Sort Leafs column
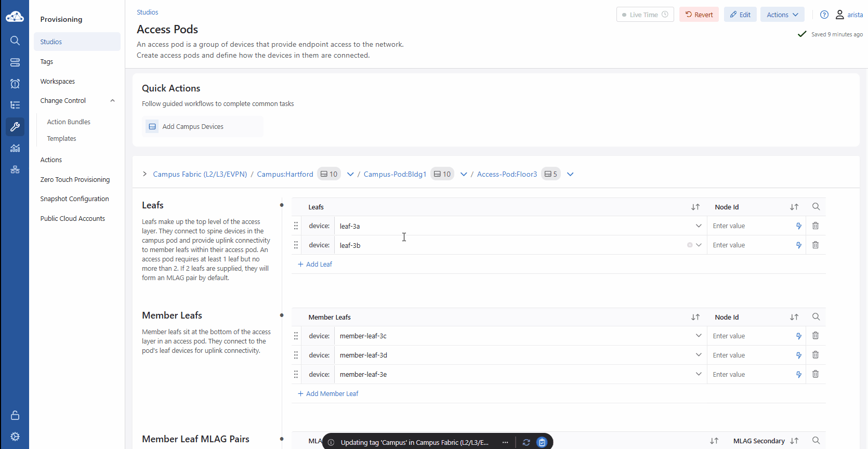The image size is (868, 449). 695,207
